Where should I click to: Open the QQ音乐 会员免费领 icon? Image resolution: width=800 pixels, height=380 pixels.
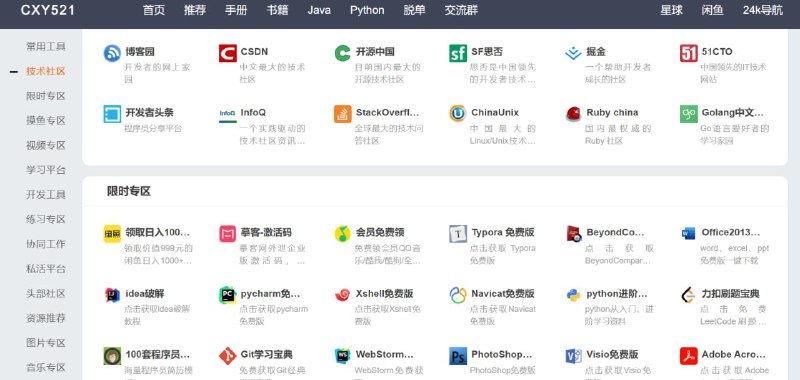[x=343, y=234]
